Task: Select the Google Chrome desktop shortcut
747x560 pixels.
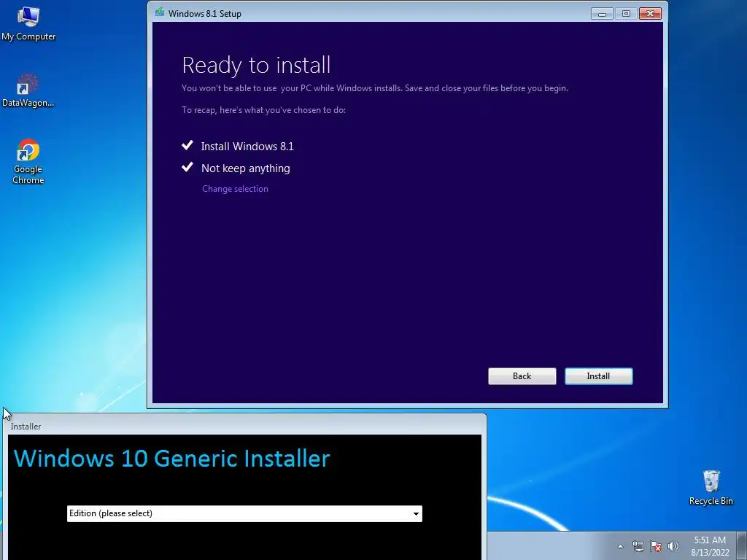Action: click(x=28, y=161)
